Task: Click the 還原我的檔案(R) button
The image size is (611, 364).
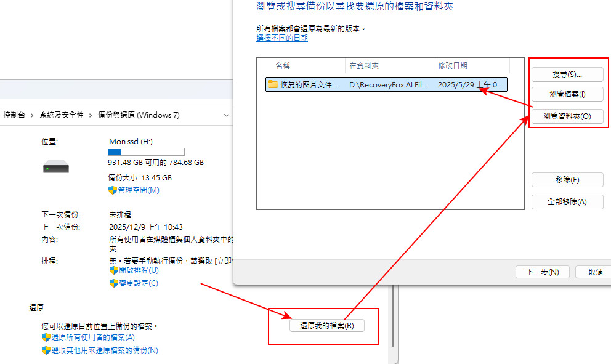Action: tap(327, 325)
